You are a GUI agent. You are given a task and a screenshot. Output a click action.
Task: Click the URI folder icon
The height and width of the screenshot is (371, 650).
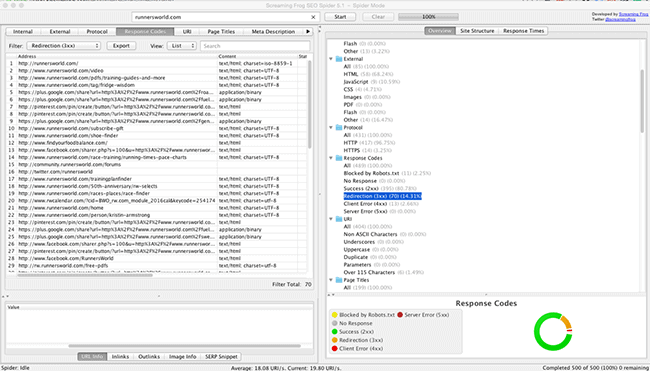click(x=339, y=219)
